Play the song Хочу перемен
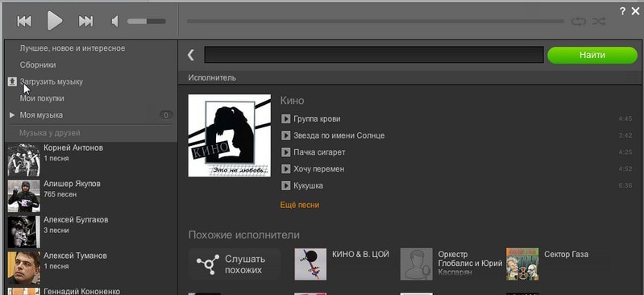Viewport: 644px width, 295px height. (286, 169)
